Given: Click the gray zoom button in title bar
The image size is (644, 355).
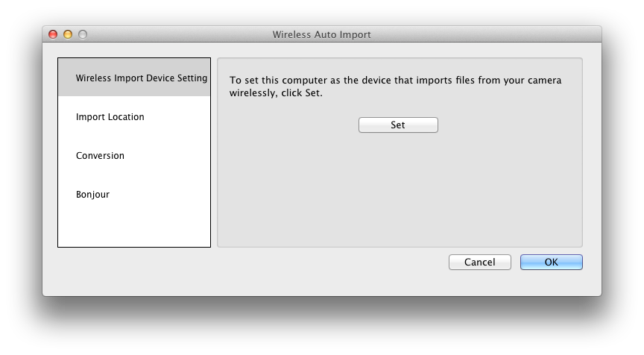Looking at the screenshot, I should coord(83,34).
